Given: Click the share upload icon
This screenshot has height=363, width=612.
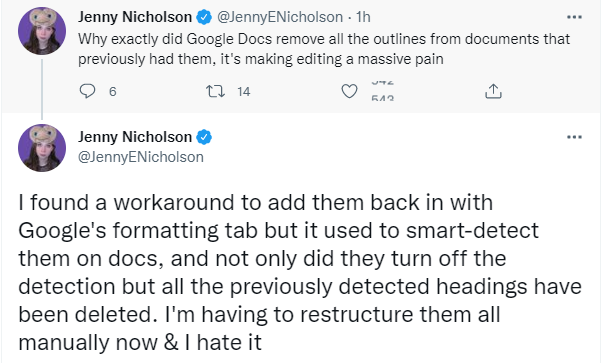Looking at the screenshot, I should [493, 91].
